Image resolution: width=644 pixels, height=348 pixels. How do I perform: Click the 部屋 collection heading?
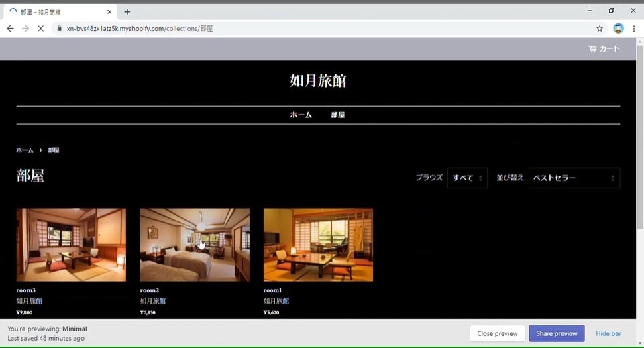(x=30, y=176)
